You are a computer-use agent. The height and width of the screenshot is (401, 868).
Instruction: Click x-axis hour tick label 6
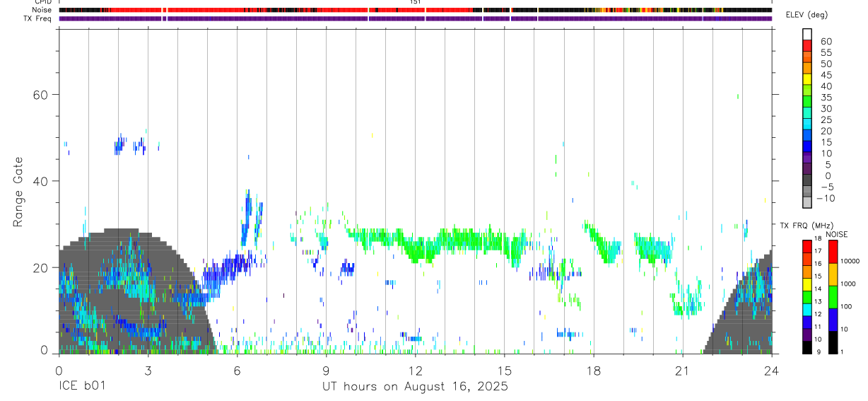click(x=237, y=370)
